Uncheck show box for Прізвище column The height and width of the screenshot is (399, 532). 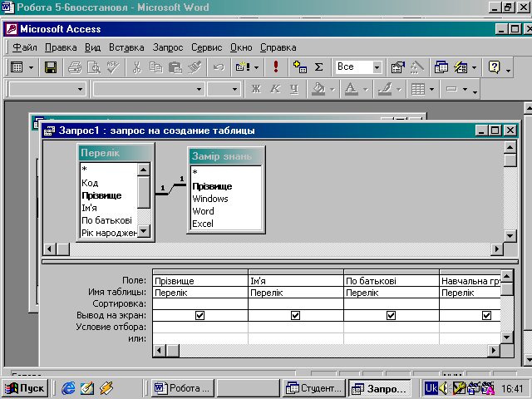[199, 316]
